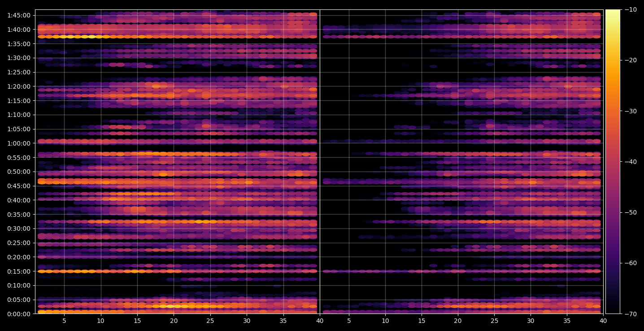
Task: Click the −70 colorbar scale label
Action: (630, 314)
